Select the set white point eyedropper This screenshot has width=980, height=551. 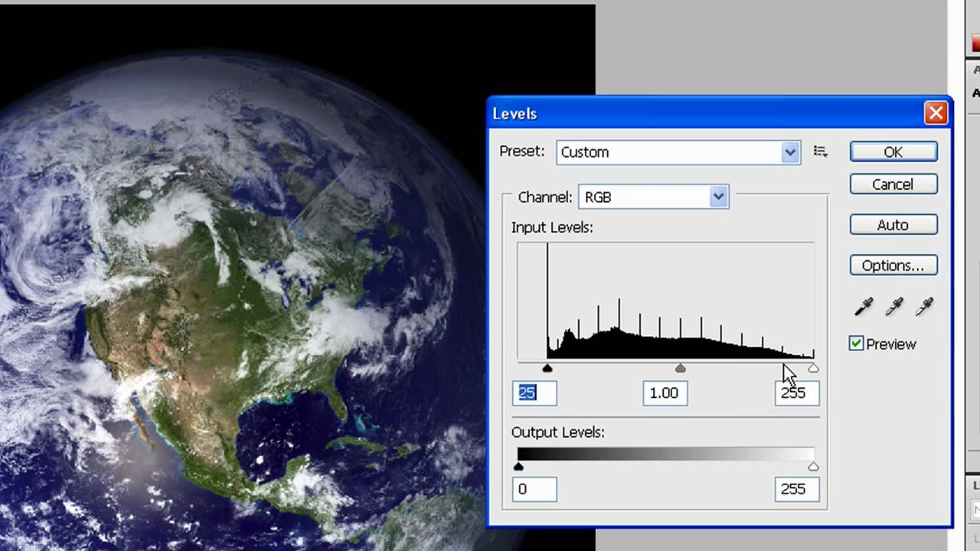pyautogui.click(x=924, y=308)
